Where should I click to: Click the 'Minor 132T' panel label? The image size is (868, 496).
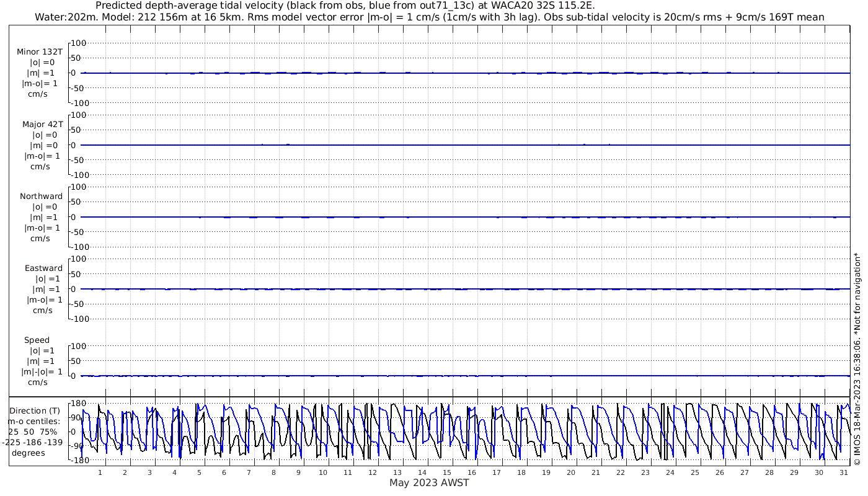point(40,51)
